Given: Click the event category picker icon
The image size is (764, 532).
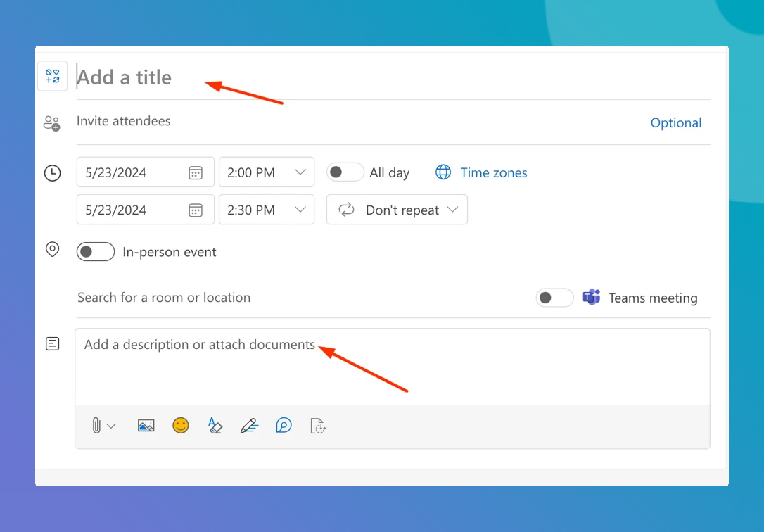Looking at the screenshot, I should pos(52,76).
